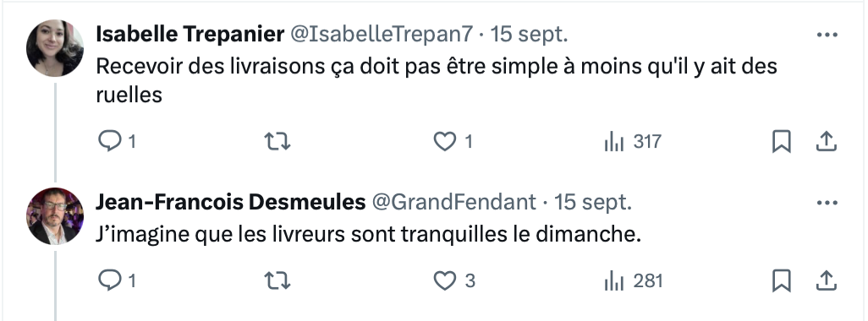Bookmark Isabelle Trepanier's tweet
Image resolution: width=868 pixels, height=321 pixels.
click(781, 141)
